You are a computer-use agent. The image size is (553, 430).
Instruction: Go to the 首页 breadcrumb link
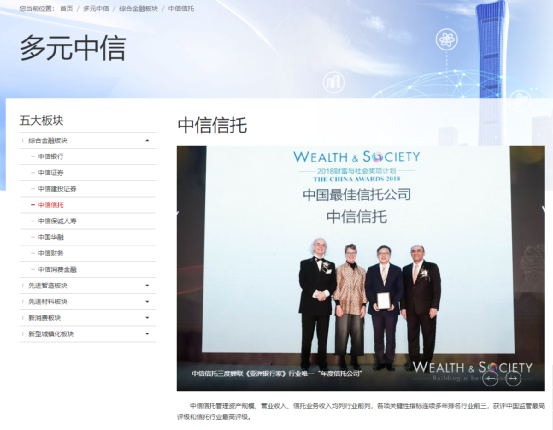66,8
